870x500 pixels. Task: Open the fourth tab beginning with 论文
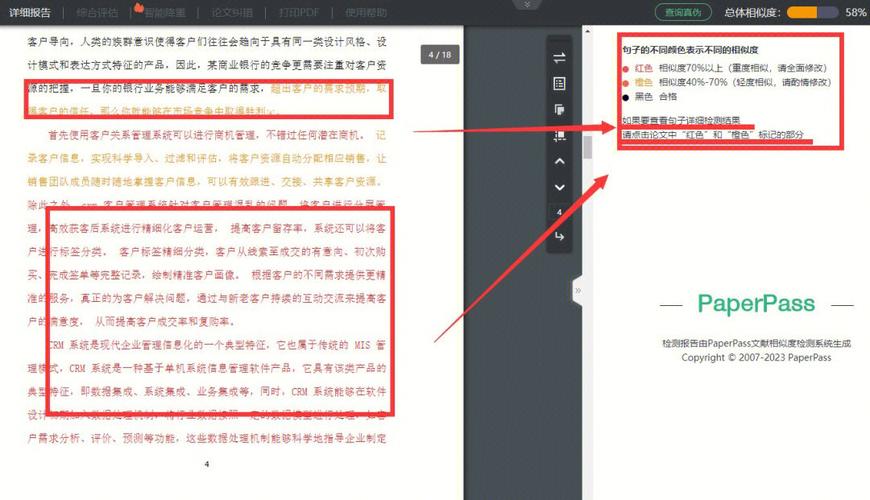coord(232,12)
